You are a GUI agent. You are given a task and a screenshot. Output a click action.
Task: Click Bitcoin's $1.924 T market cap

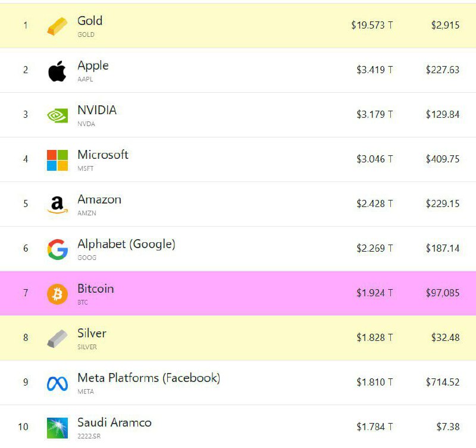(375, 293)
